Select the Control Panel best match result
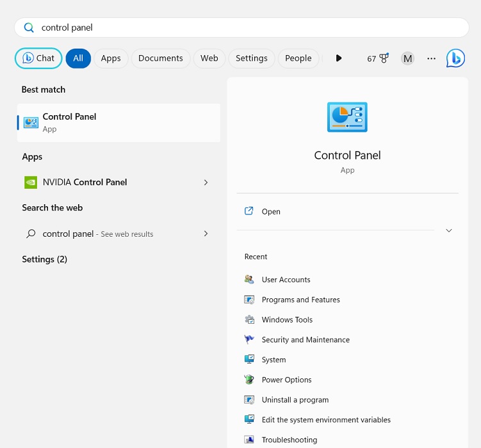The image size is (481, 448). pos(118,123)
